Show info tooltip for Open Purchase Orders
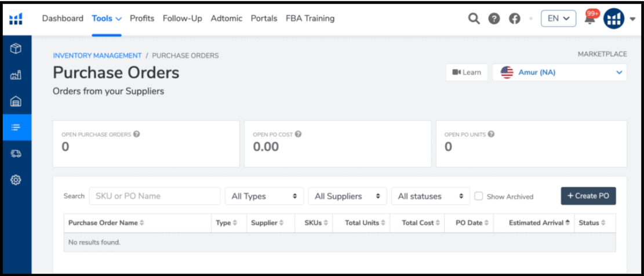 pyautogui.click(x=136, y=134)
